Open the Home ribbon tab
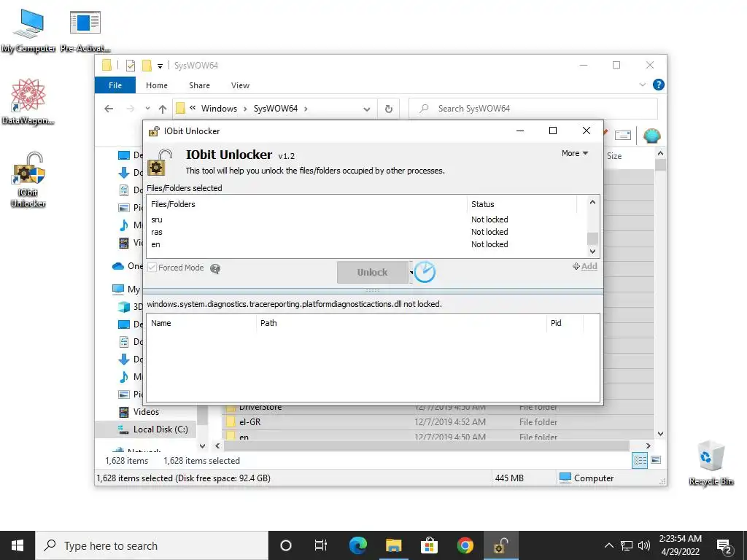The height and width of the screenshot is (560, 747). tap(157, 85)
